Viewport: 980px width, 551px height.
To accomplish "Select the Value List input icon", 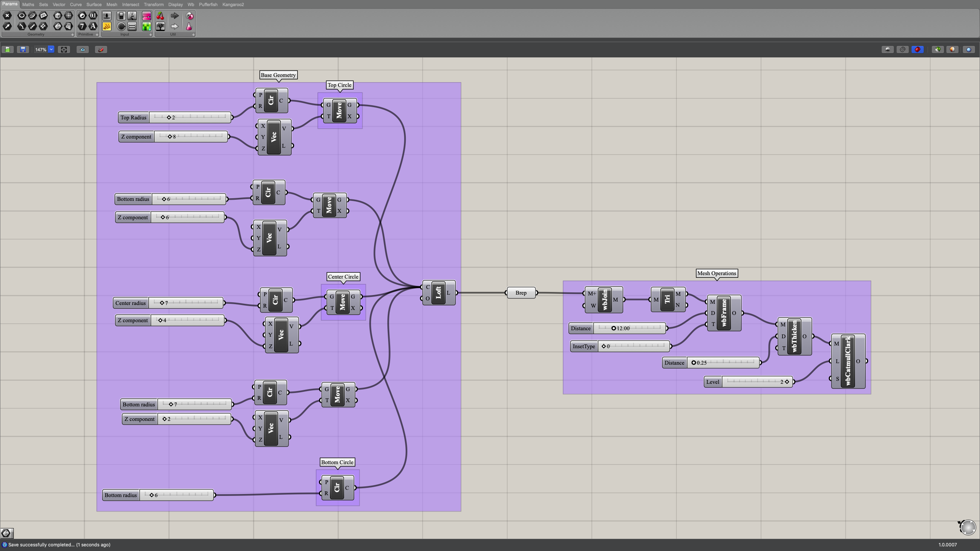I will tap(132, 26).
